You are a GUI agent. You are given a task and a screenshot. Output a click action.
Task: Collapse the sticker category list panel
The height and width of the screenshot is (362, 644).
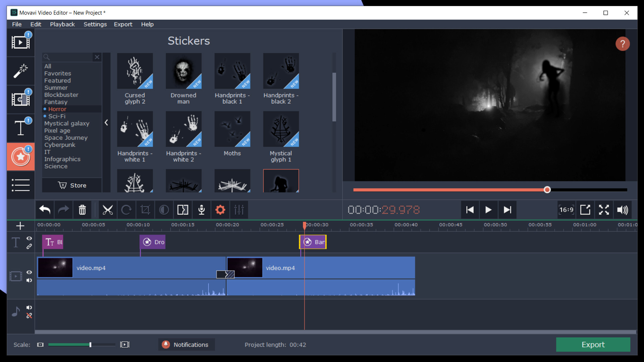coord(106,122)
